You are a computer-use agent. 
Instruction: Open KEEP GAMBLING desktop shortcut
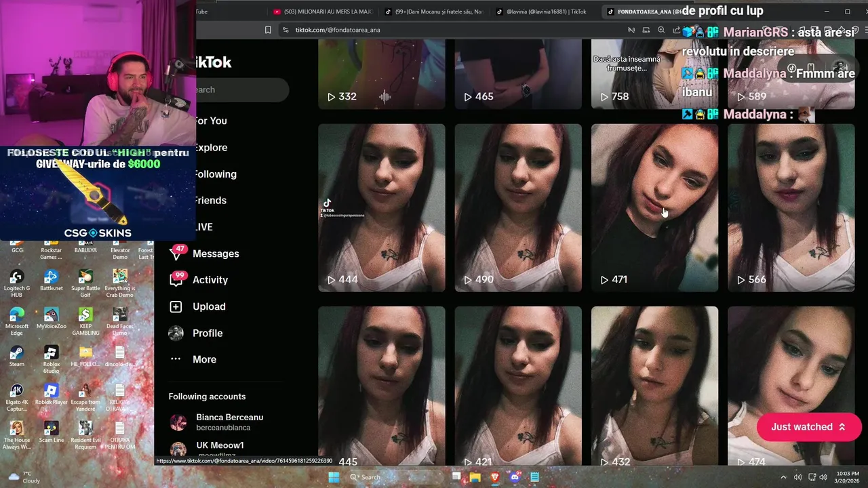tap(85, 321)
